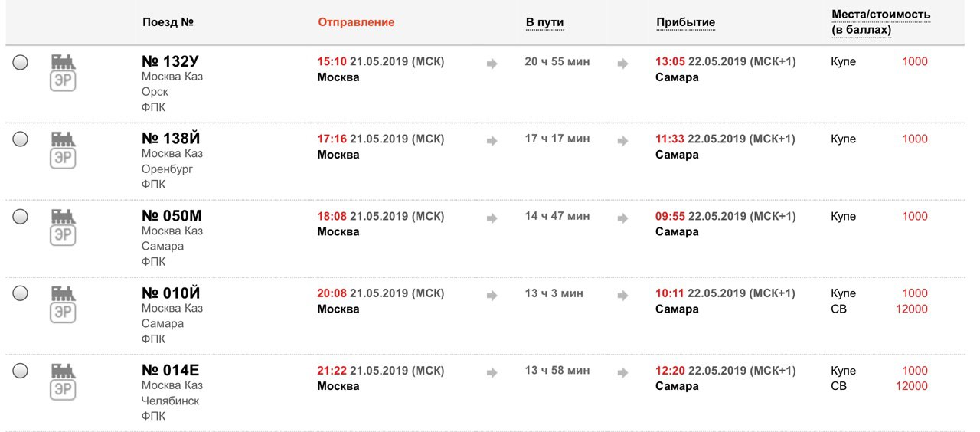Screen dimensions: 980x432
Task: Select radio button for train № 132У
Action: point(21,62)
